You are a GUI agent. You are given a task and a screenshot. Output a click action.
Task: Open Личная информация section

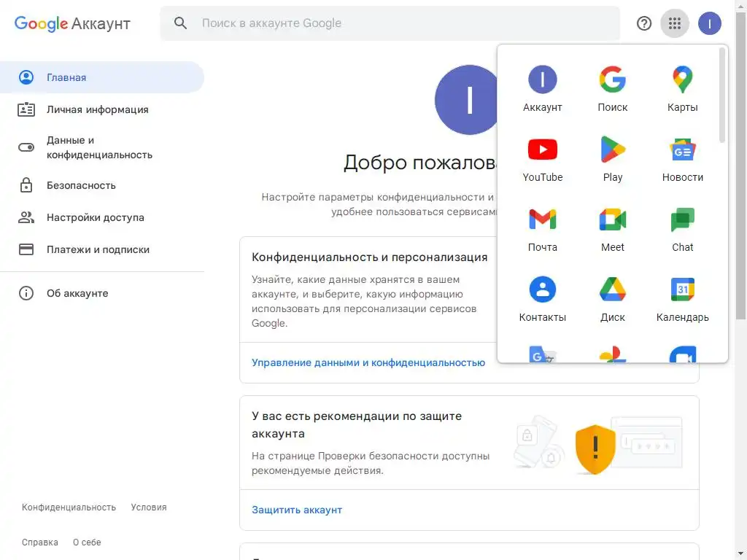point(102,109)
